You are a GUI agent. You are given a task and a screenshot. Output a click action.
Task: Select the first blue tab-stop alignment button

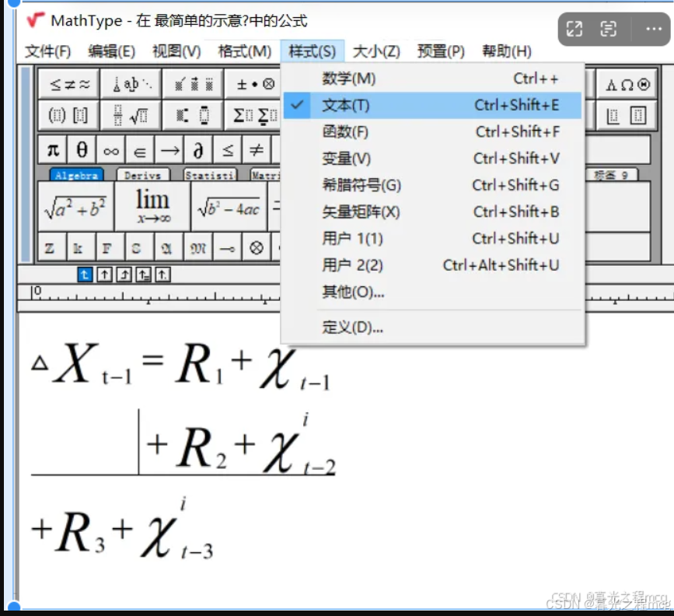click(x=85, y=275)
